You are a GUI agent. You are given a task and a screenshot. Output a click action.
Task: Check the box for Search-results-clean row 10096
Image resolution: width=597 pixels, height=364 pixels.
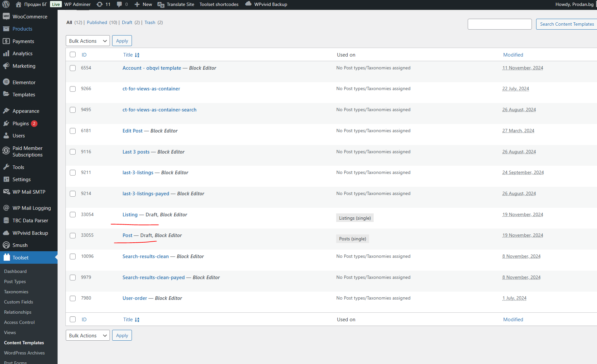73,256
